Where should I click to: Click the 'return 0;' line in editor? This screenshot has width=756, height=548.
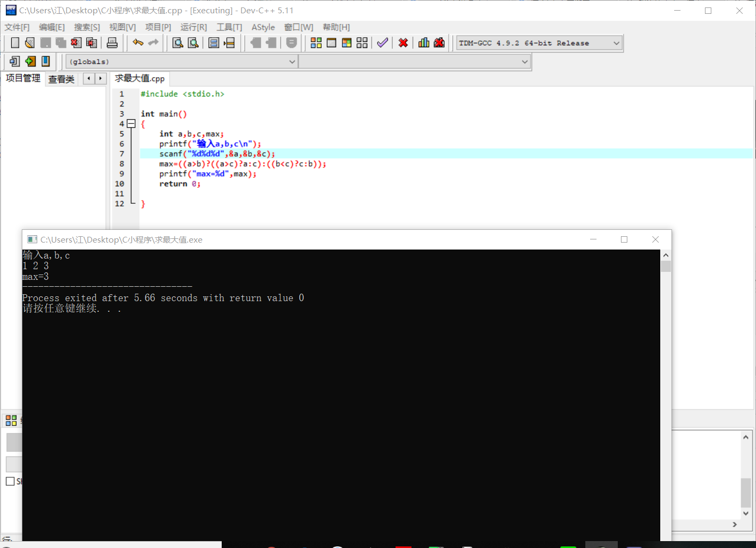[180, 184]
